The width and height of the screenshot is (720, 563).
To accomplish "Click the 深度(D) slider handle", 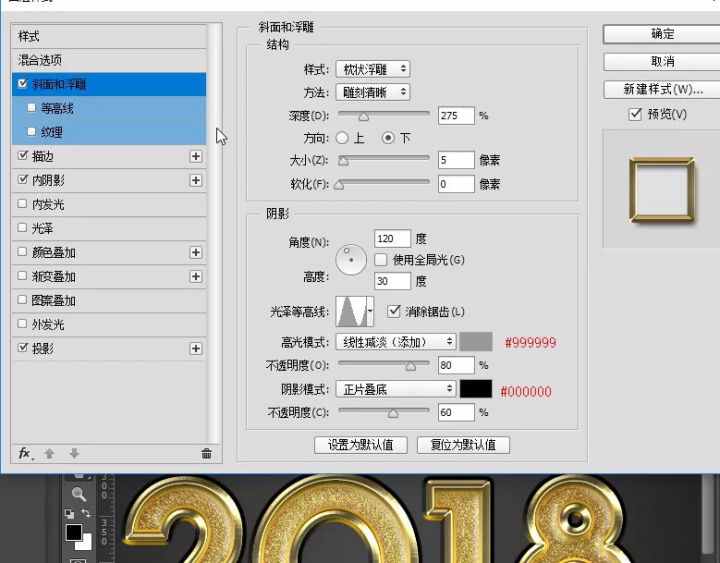I will (364, 117).
